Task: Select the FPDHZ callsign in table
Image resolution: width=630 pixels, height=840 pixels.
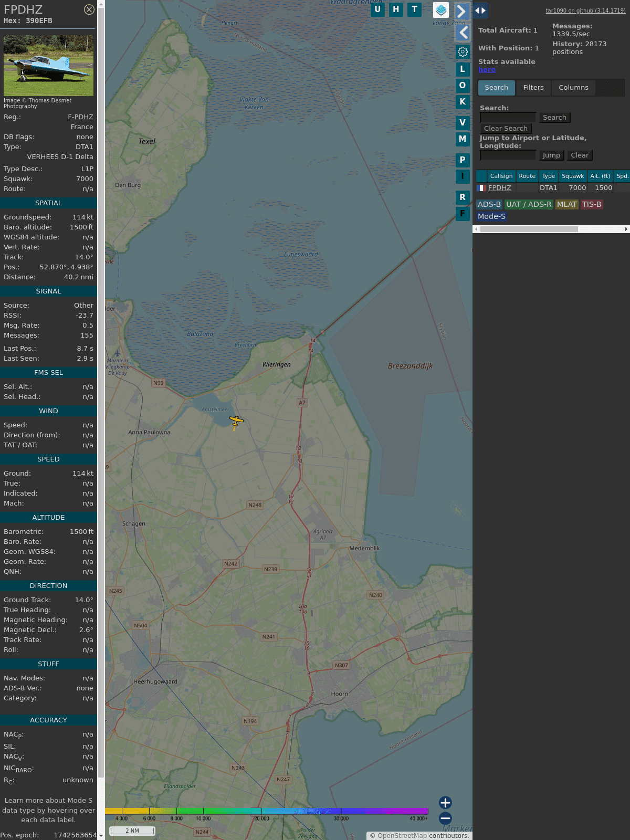Action: click(500, 188)
